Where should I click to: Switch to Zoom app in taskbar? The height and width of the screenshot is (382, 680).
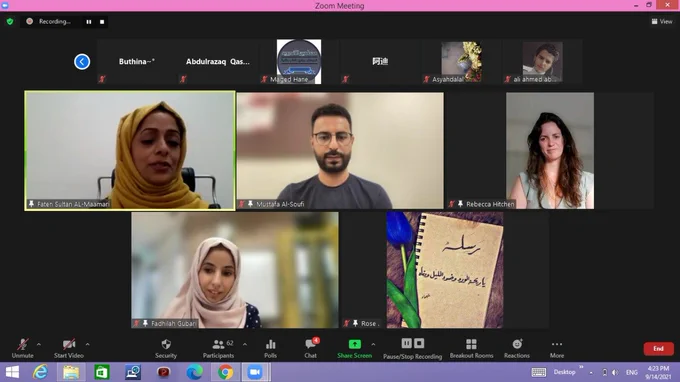pos(255,372)
